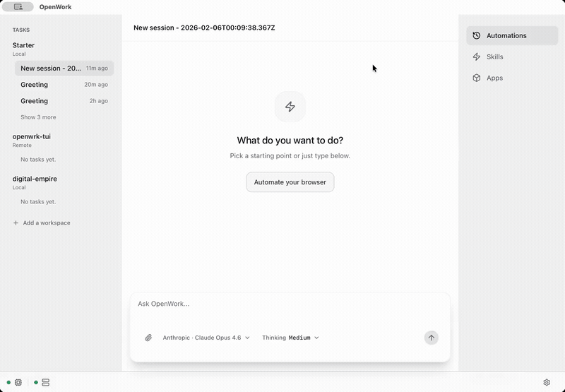Click the Apps cube icon
Viewport: 565px width, 392px height.
477,78
